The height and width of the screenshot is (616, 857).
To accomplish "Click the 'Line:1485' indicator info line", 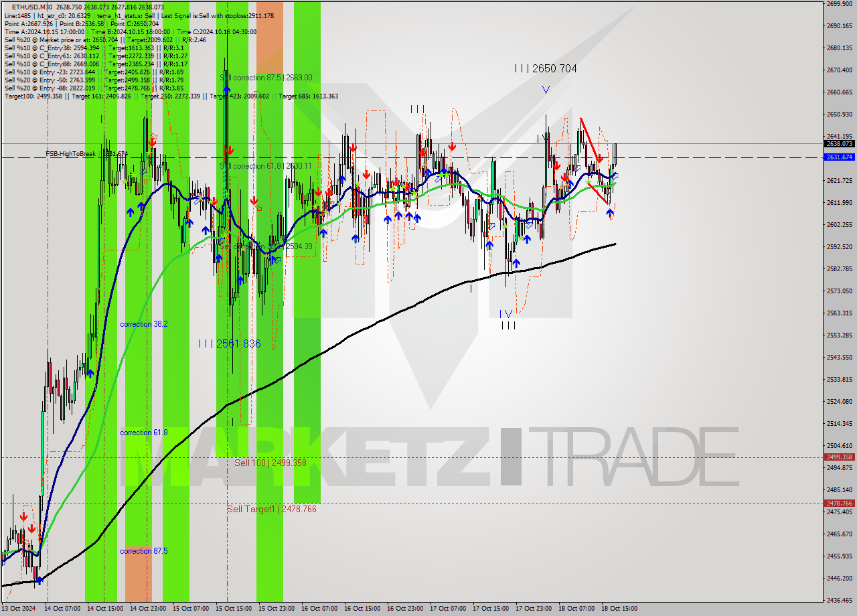I will pyautogui.click(x=139, y=15).
